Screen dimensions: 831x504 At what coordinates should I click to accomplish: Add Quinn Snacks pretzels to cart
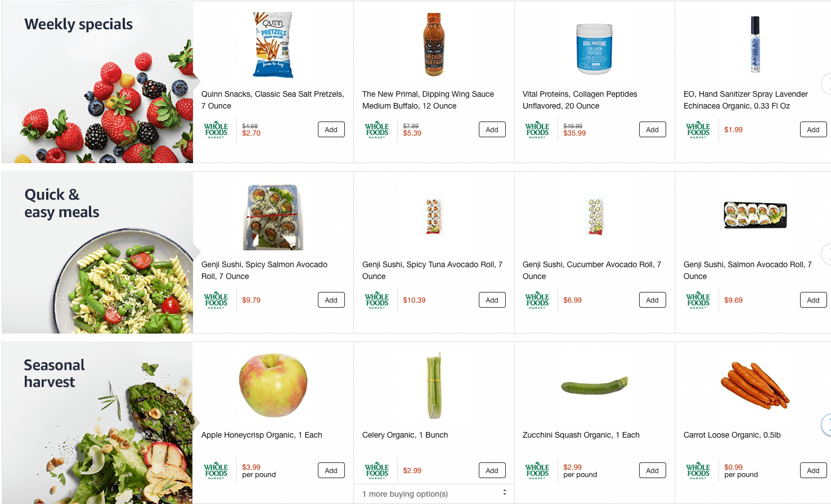tap(331, 129)
